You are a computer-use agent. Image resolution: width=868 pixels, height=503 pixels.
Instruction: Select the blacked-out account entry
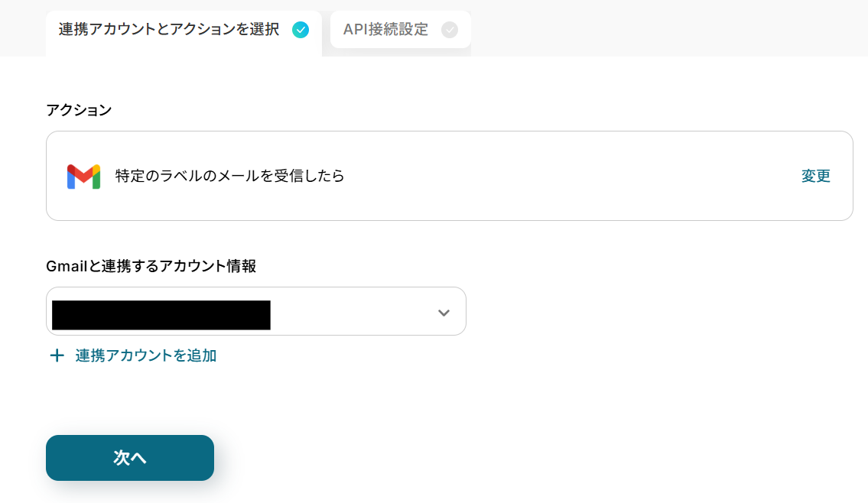[x=161, y=315]
